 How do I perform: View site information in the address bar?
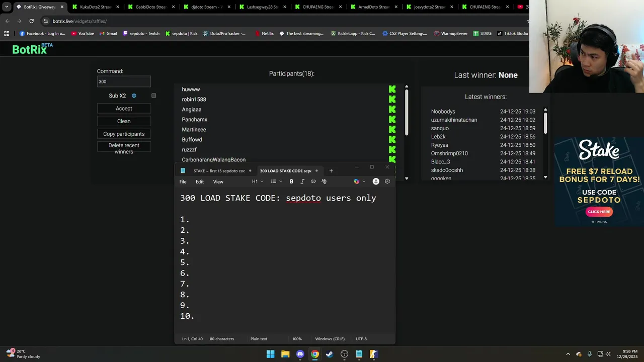(46, 21)
